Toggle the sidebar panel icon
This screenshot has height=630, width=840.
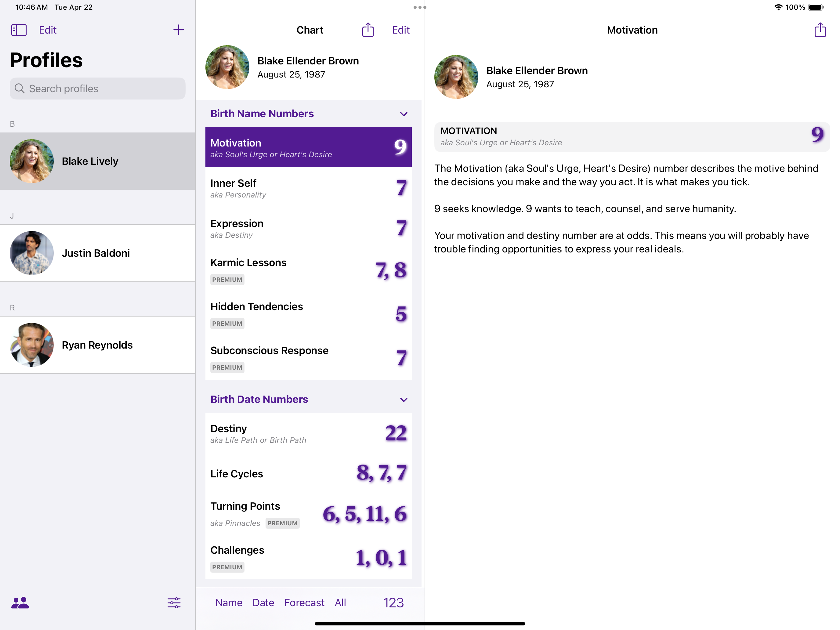click(19, 30)
